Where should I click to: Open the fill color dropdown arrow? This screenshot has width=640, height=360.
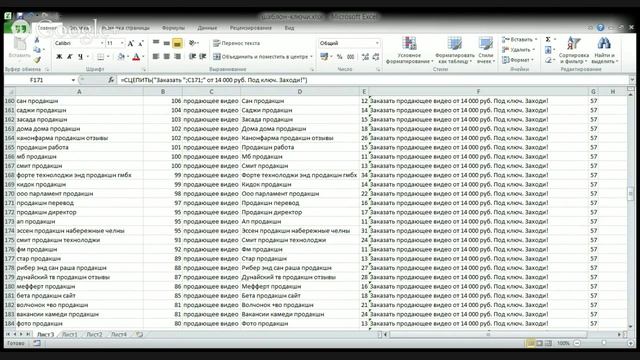point(127,57)
